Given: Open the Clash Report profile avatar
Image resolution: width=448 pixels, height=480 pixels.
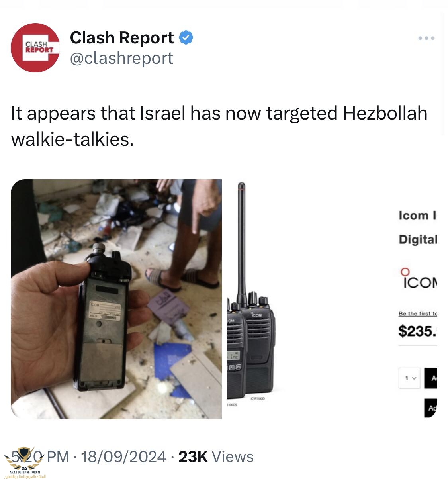Looking at the screenshot, I should click(x=35, y=48).
